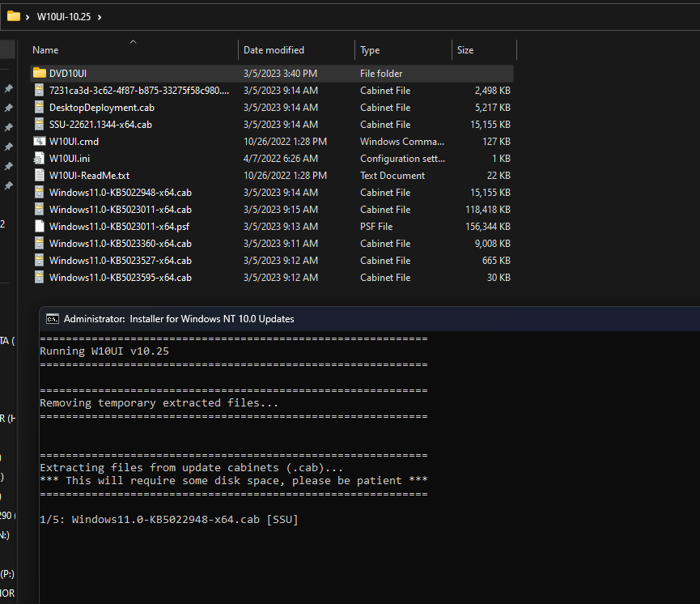Image resolution: width=700 pixels, height=604 pixels.
Task: Sort files by Name column
Action: (x=45, y=50)
